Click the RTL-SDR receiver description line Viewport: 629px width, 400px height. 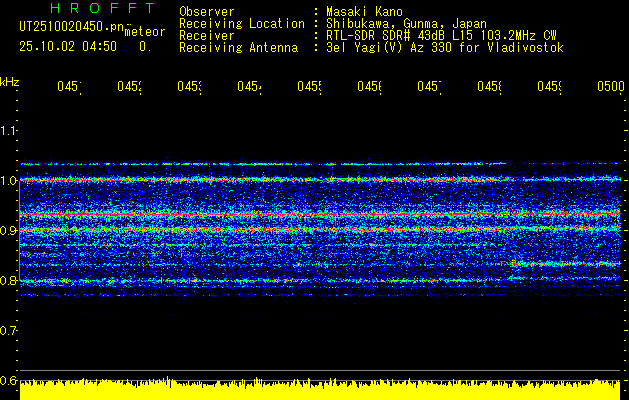pos(442,36)
